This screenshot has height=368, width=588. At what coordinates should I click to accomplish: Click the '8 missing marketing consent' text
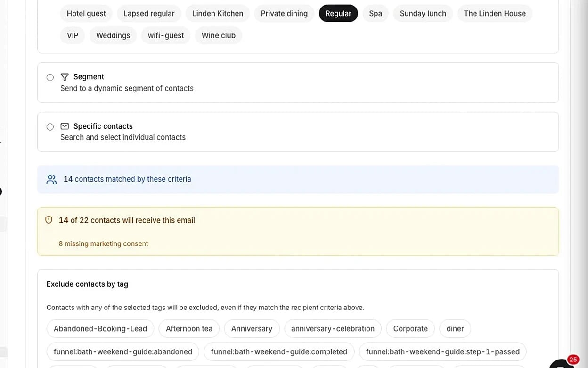pos(103,243)
